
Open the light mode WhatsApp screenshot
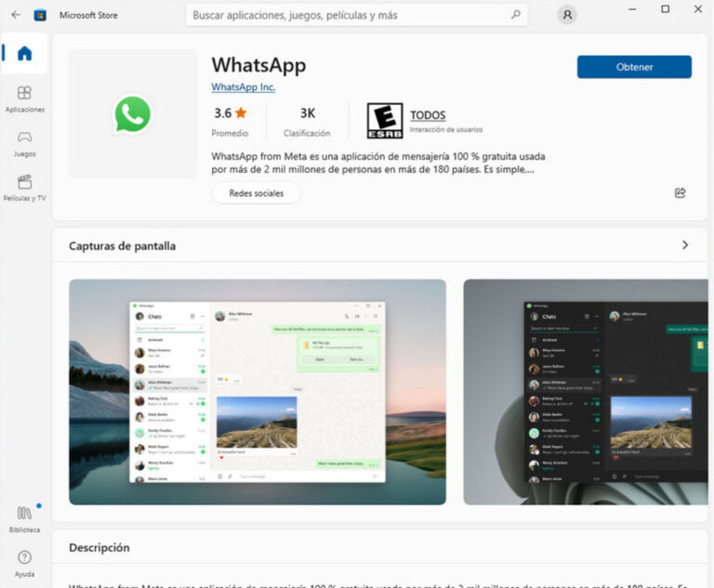(x=258, y=391)
